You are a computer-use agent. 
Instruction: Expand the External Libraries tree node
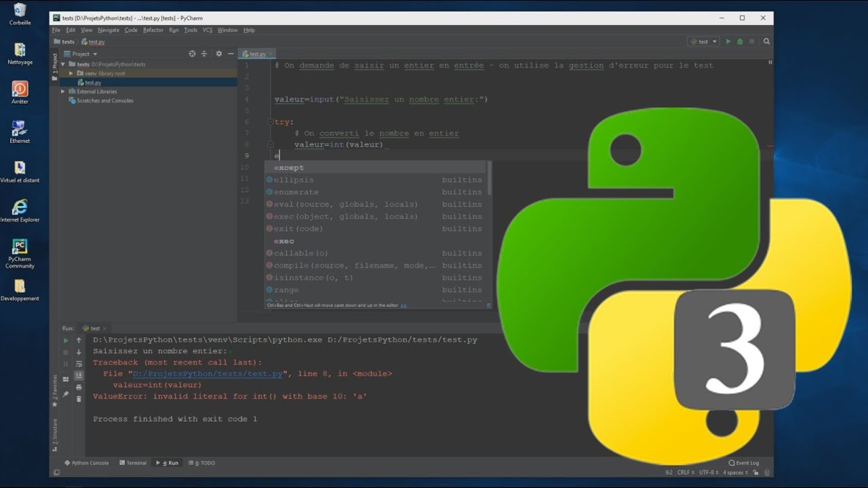tap(63, 91)
